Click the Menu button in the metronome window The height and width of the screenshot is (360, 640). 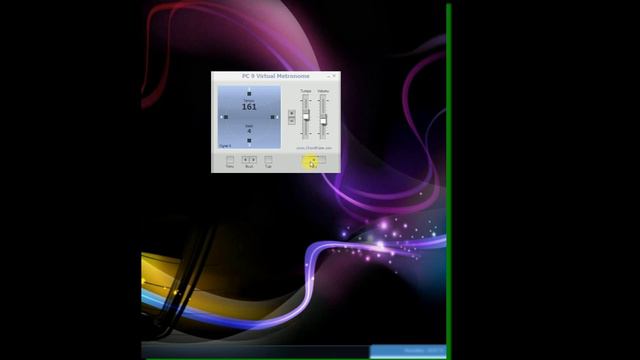point(230,160)
